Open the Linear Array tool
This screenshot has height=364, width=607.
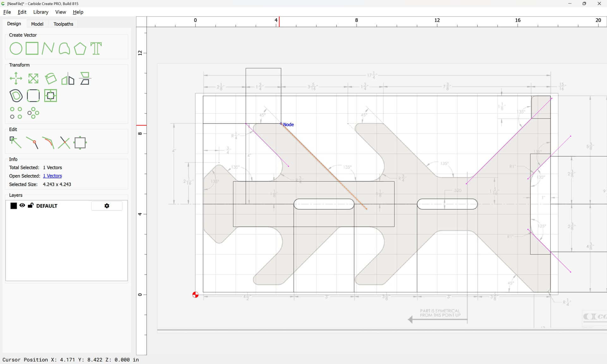[x=16, y=113]
